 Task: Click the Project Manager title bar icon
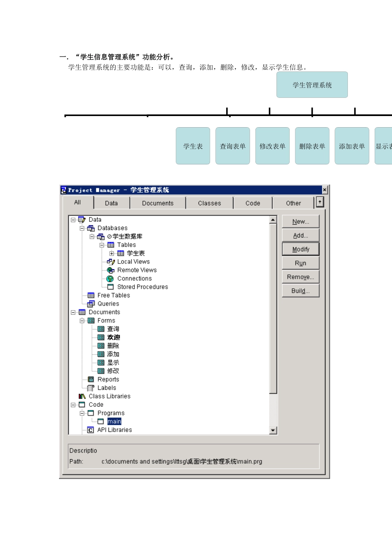(x=64, y=190)
